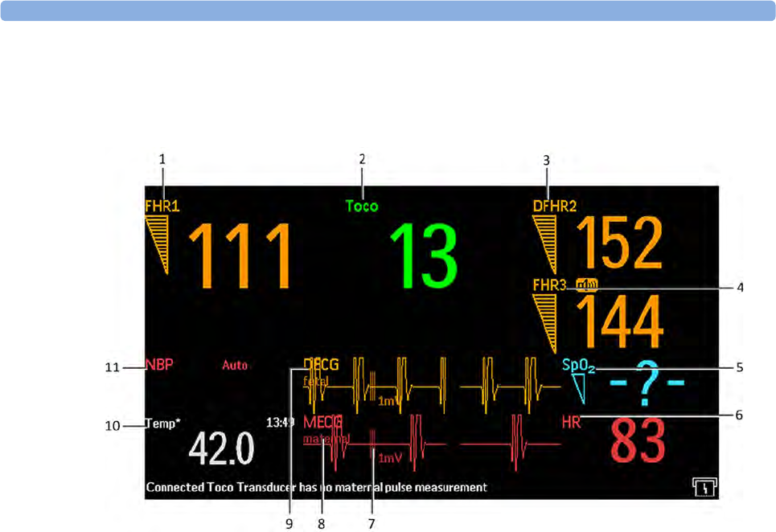
Task: Select the green Toco label
Action: click(x=362, y=207)
